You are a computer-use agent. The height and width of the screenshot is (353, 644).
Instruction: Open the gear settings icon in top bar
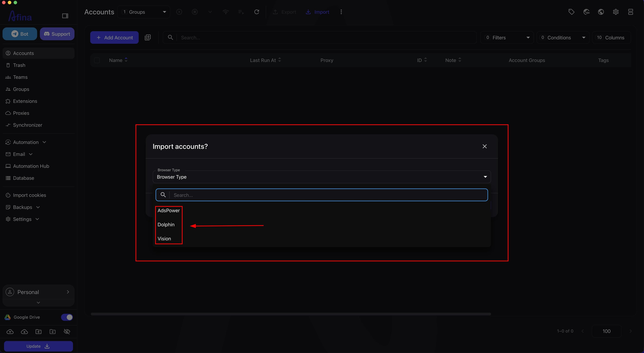(x=616, y=12)
